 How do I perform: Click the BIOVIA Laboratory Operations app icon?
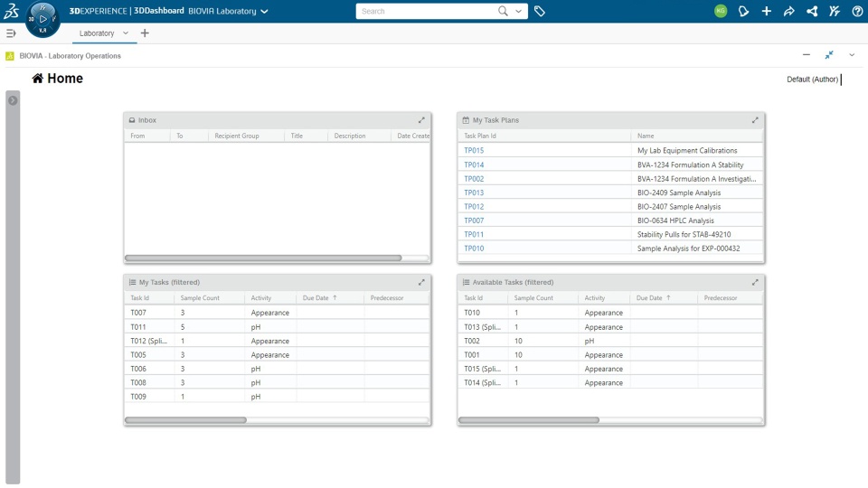click(x=9, y=56)
